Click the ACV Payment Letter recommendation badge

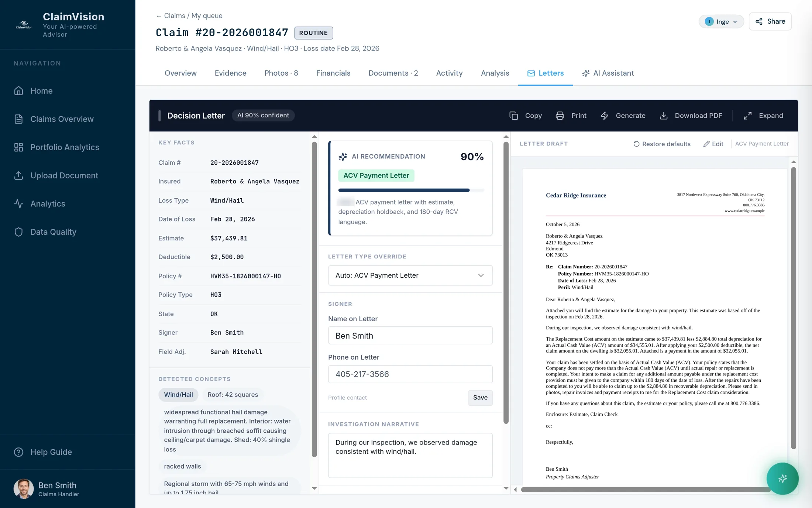point(376,175)
